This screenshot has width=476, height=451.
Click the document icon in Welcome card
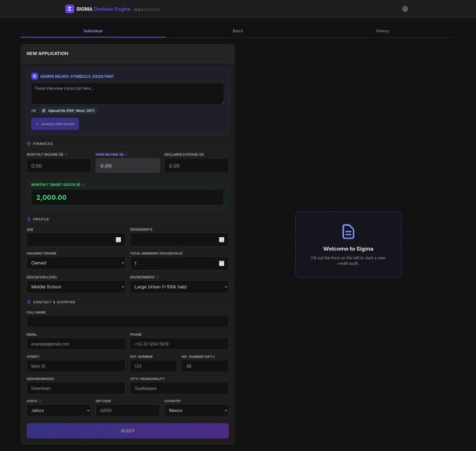[x=349, y=231]
